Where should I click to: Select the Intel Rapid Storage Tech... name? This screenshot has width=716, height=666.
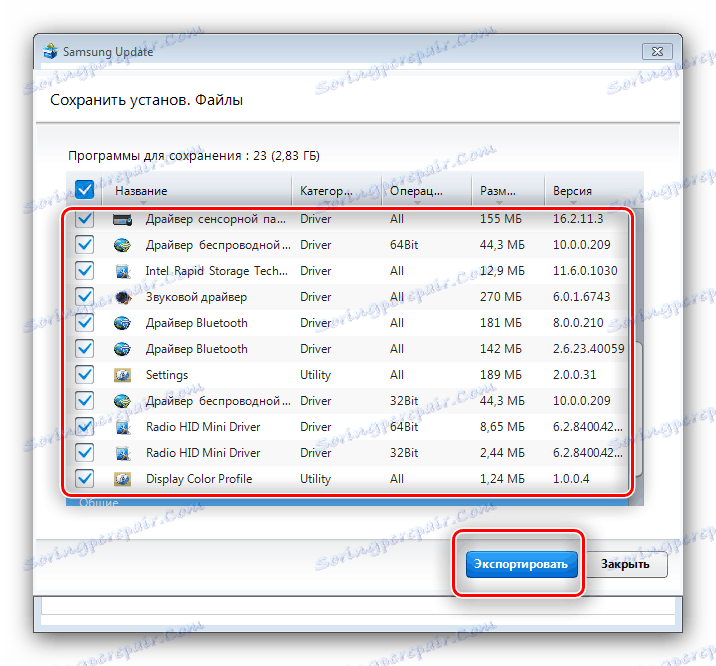coord(217,271)
